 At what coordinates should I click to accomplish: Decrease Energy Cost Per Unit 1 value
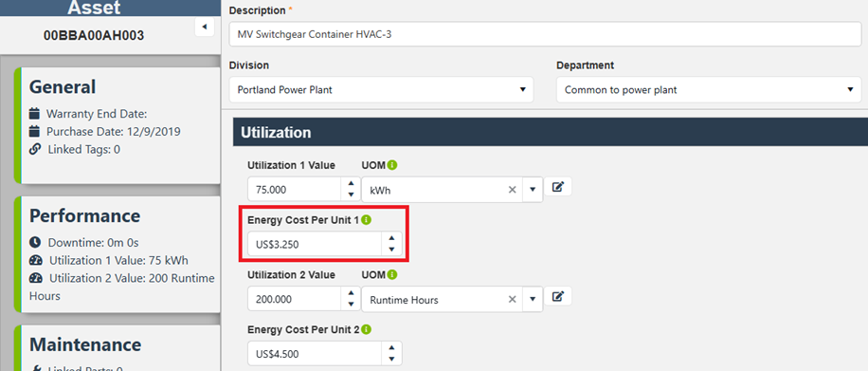pos(391,250)
